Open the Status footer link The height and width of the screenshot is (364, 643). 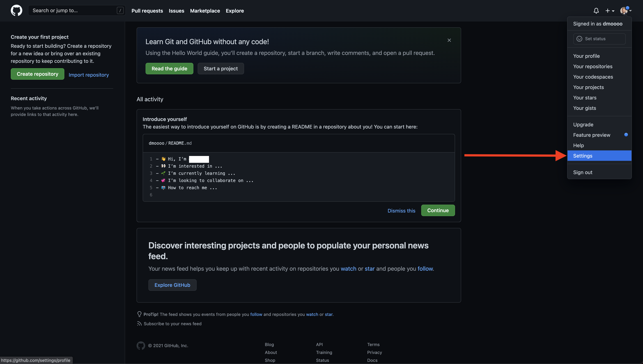pos(322,360)
